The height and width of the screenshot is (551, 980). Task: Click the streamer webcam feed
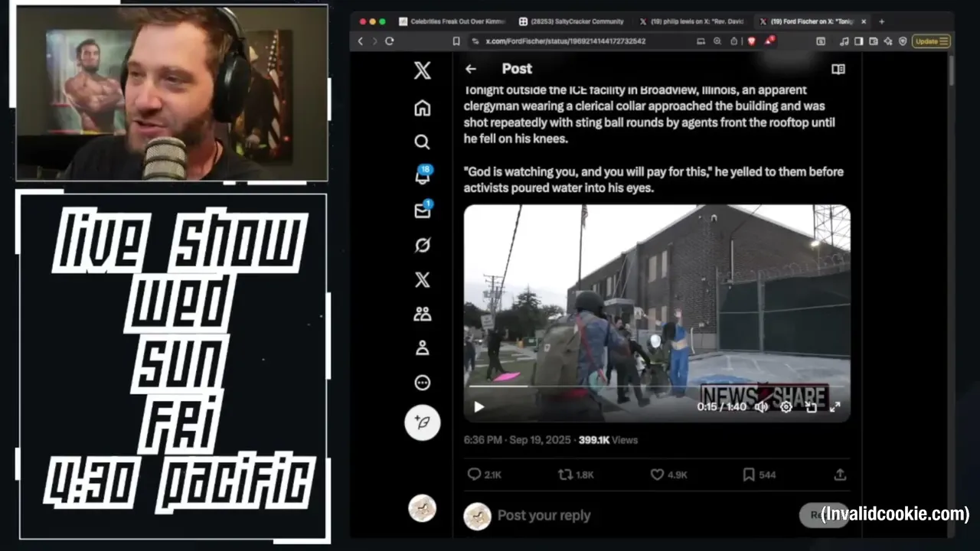[x=172, y=93]
